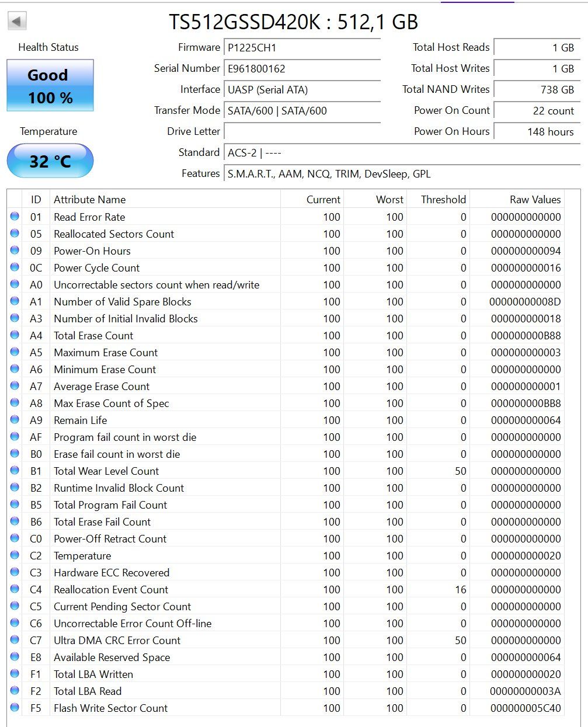Select raw value 00000000003A
Viewport: 588px width, 727px height.
click(x=526, y=691)
